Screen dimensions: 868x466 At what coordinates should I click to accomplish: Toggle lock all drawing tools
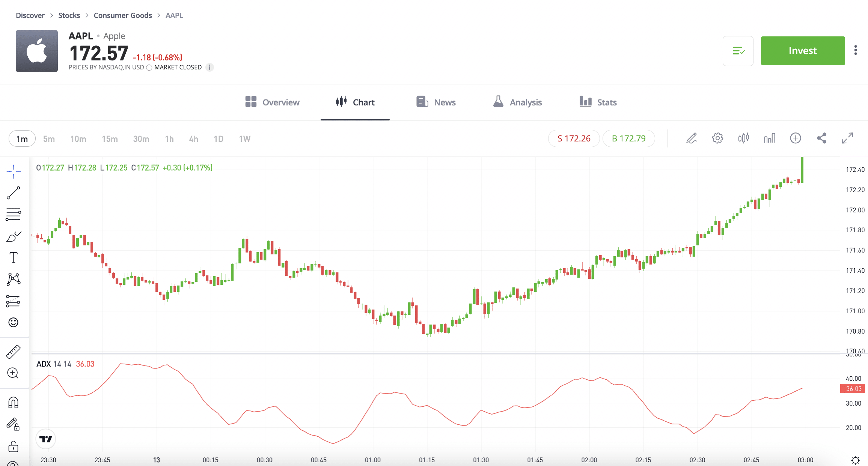(13, 446)
